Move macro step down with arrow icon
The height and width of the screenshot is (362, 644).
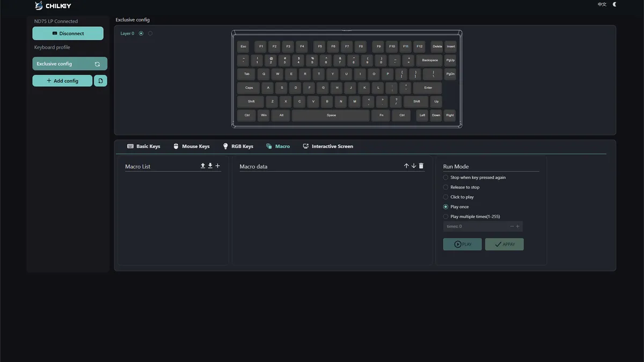414,166
